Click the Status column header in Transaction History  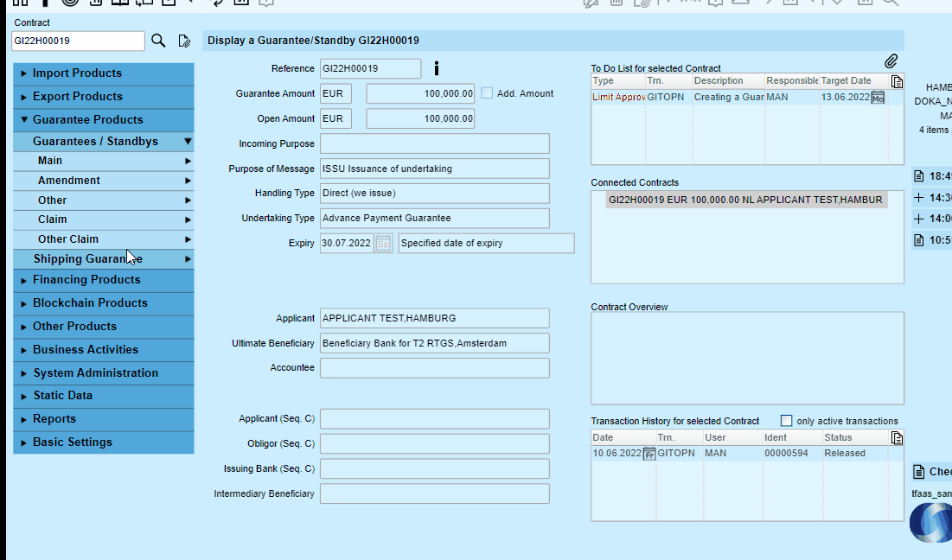(x=856, y=437)
